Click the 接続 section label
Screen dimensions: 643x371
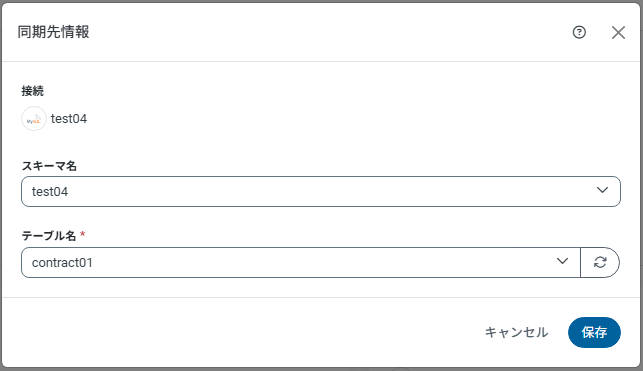[32, 91]
